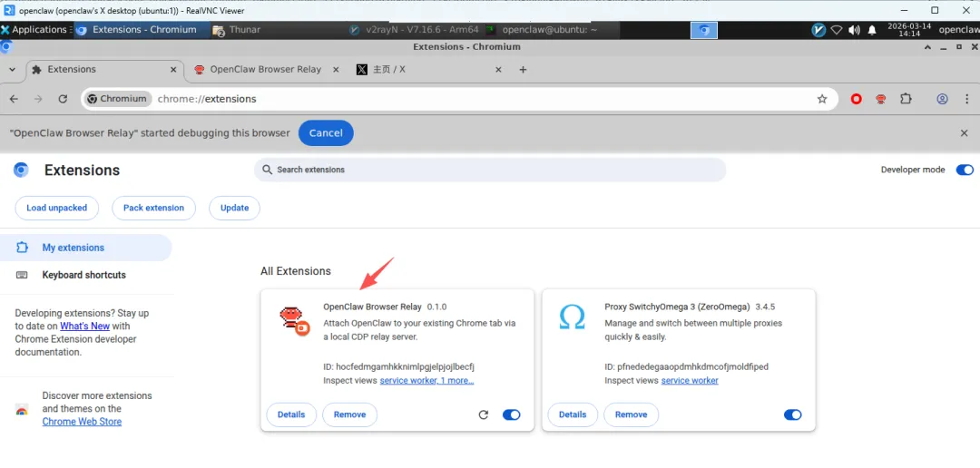
Task: Click the OpenClaw Relay toolbar icon
Action: tap(880, 99)
